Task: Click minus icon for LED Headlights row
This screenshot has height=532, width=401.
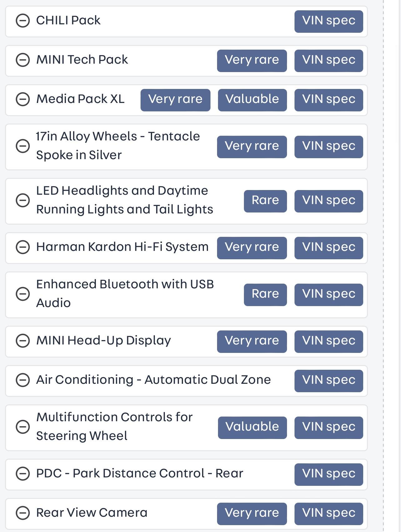Action: [23, 200]
